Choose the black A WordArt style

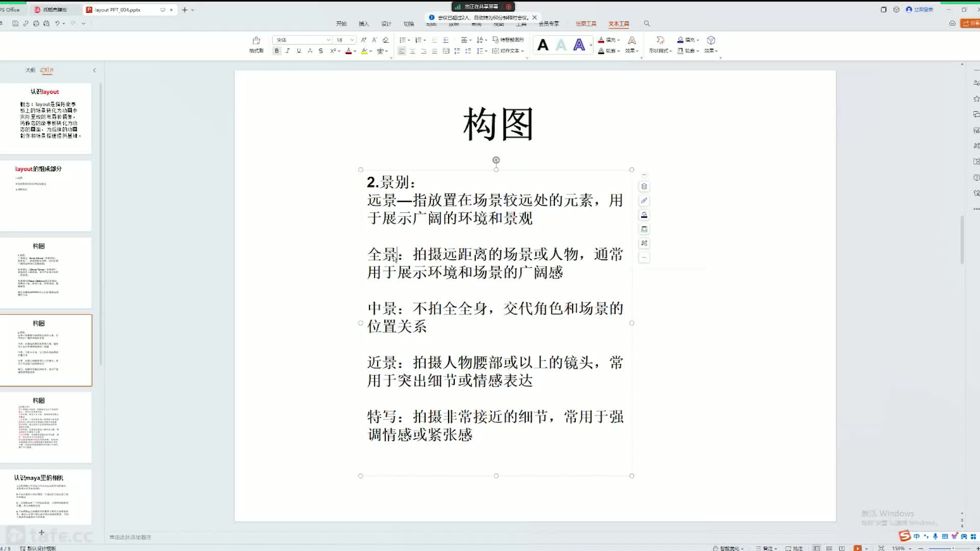pos(543,45)
